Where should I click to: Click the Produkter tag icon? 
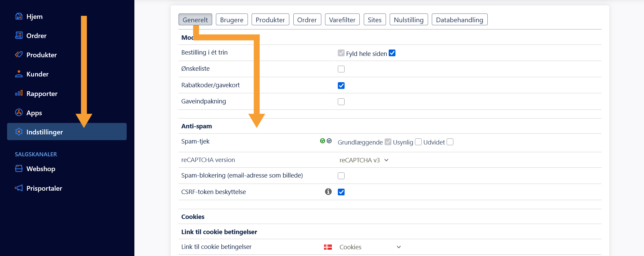tap(19, 55)
